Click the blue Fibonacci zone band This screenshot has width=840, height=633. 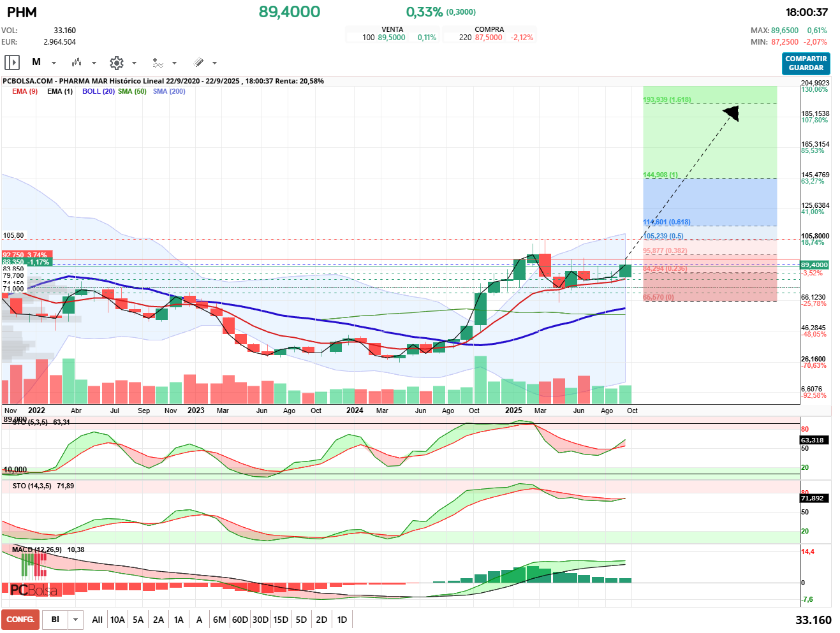pyautogui.click(x=710, y=202)
